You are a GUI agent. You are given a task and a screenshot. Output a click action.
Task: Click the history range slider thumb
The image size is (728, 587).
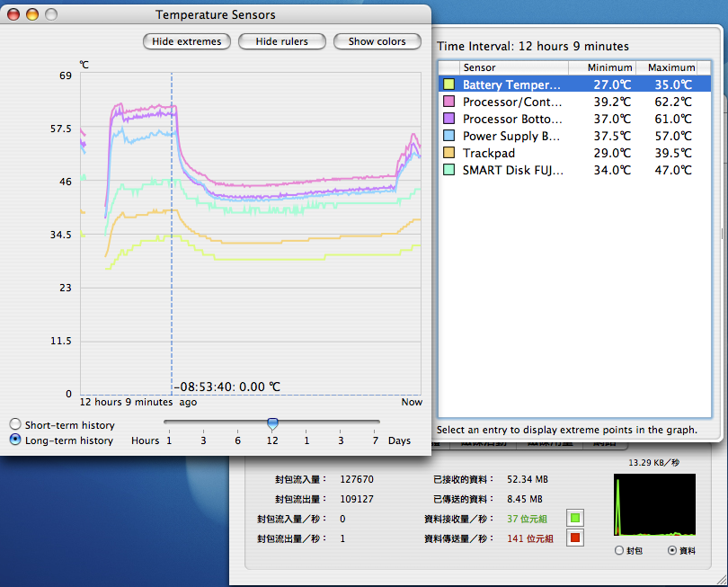[272, 423]
